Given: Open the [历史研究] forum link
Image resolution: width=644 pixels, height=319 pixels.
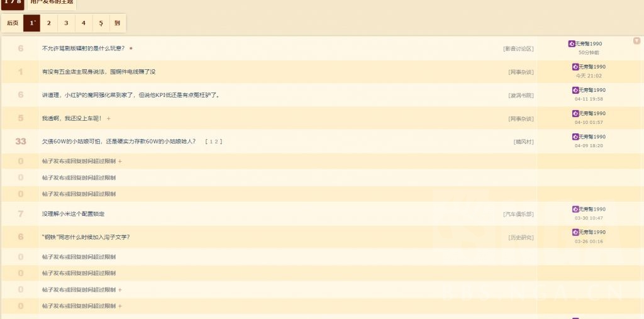Looking at the screenshot, I should pos(521,237).
